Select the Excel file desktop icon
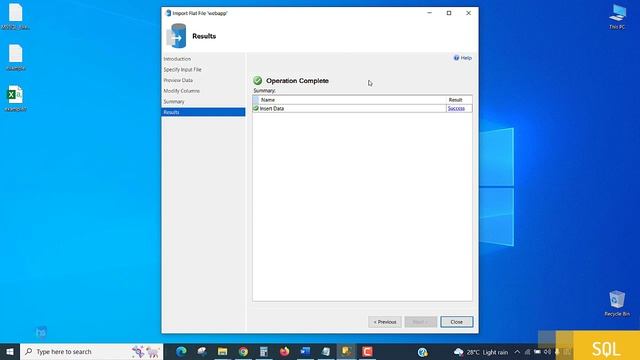The width and height of the screenshot is (640, 360). pyautogui.click(x=16, y=98)
